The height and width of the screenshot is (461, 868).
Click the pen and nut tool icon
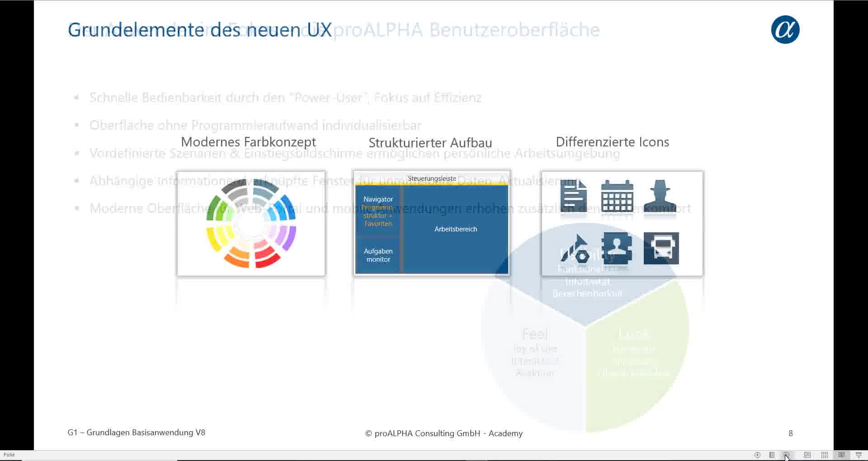click(x=575, y=248)
